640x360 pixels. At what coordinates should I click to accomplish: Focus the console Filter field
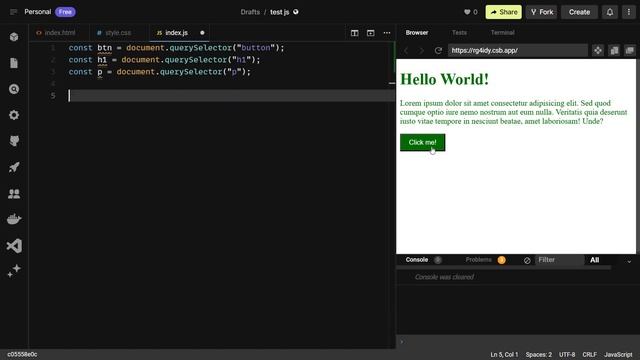[x=559, y=260]
